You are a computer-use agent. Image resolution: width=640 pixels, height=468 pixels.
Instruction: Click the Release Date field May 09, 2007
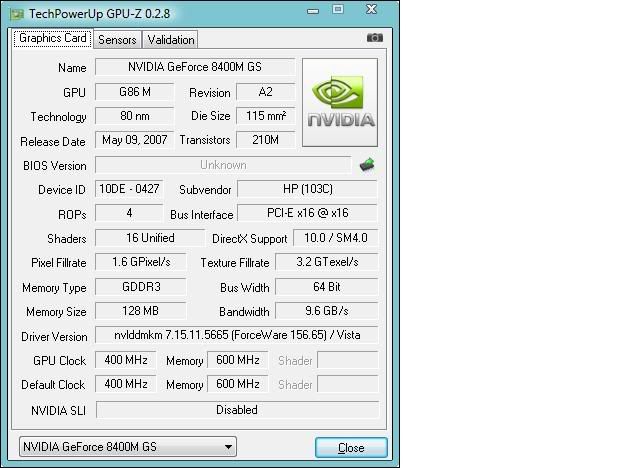click(134, 140)
